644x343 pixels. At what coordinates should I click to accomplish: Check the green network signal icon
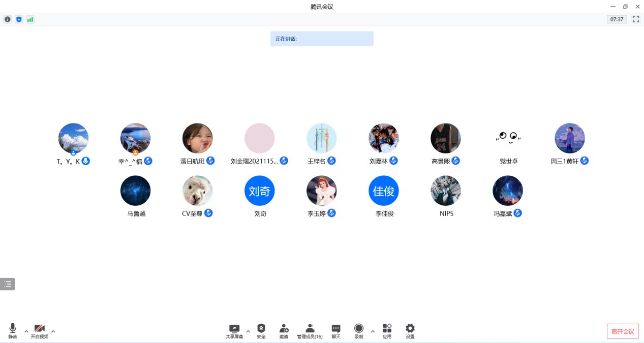point(30,19)
